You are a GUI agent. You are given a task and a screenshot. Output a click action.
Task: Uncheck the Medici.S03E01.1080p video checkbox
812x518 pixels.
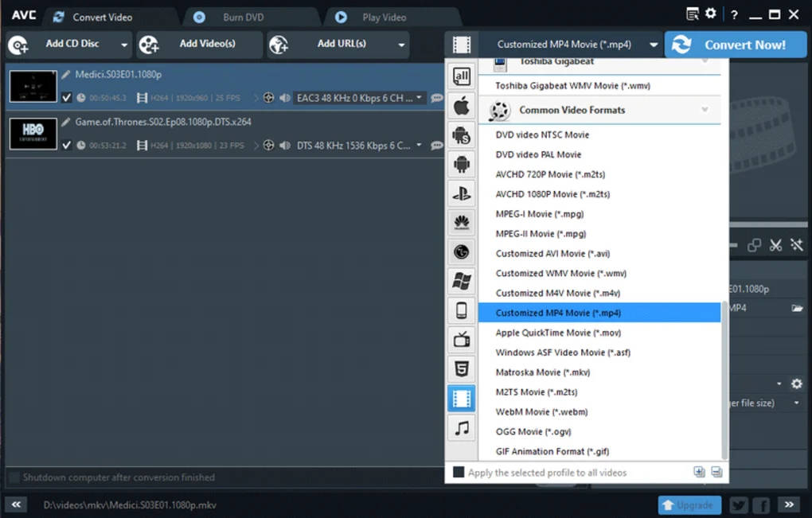coord(66,97)
